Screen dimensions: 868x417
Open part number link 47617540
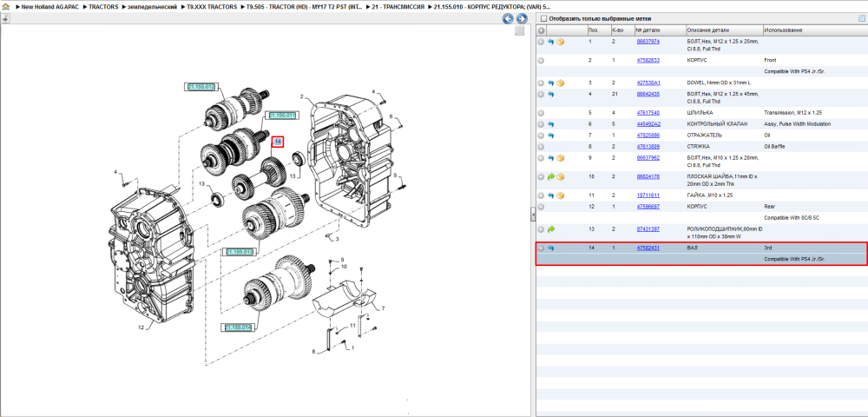point(648,112)
